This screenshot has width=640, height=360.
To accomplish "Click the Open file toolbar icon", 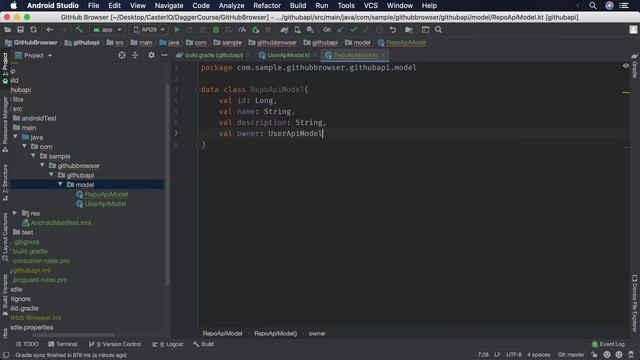I will coord(7,30).
